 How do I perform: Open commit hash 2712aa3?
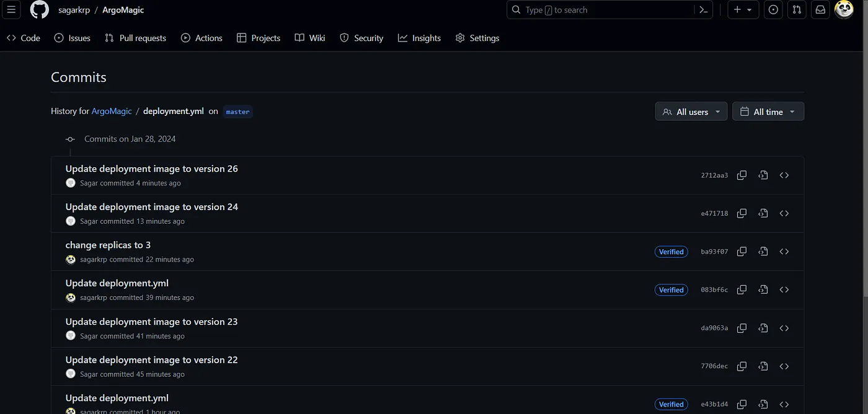(x=714, y=175)
